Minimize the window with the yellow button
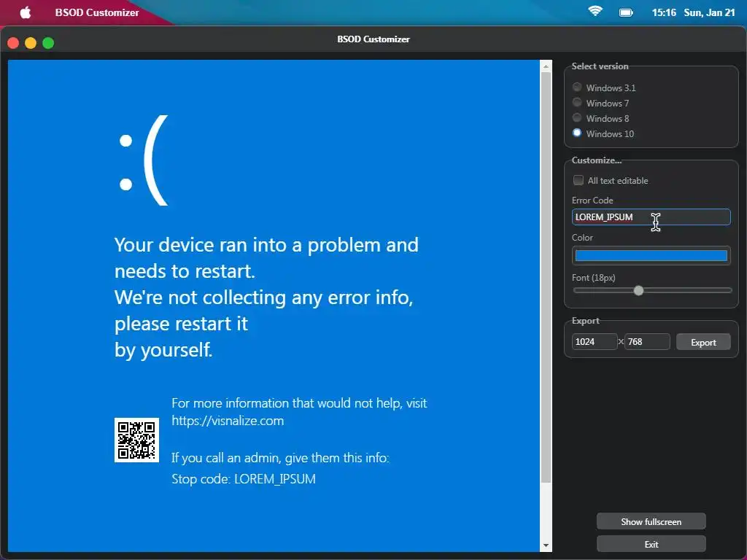Viewport: 747px width, 560px height. click(31, 43)
